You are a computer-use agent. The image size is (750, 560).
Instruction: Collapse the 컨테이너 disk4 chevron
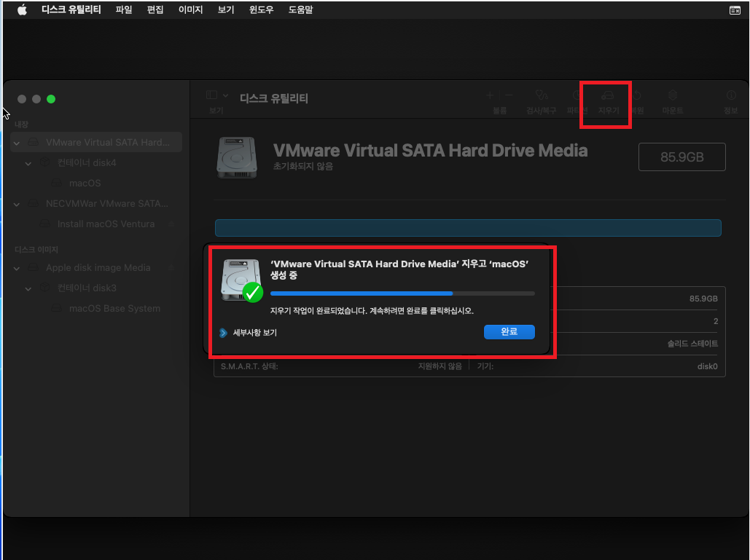click(28, 163)
